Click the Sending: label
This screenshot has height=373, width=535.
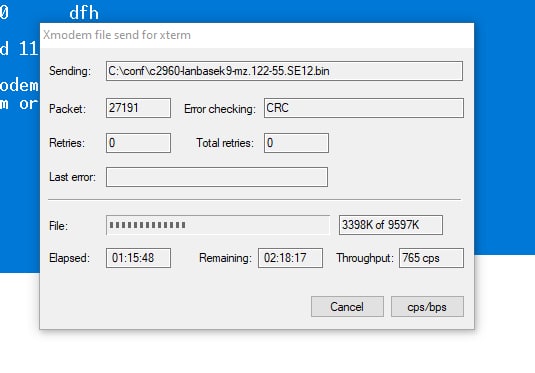point(70,71)
